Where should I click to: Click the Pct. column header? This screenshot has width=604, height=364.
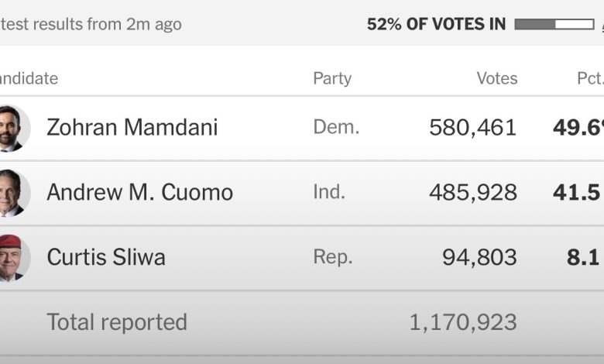tap(590, 78)
